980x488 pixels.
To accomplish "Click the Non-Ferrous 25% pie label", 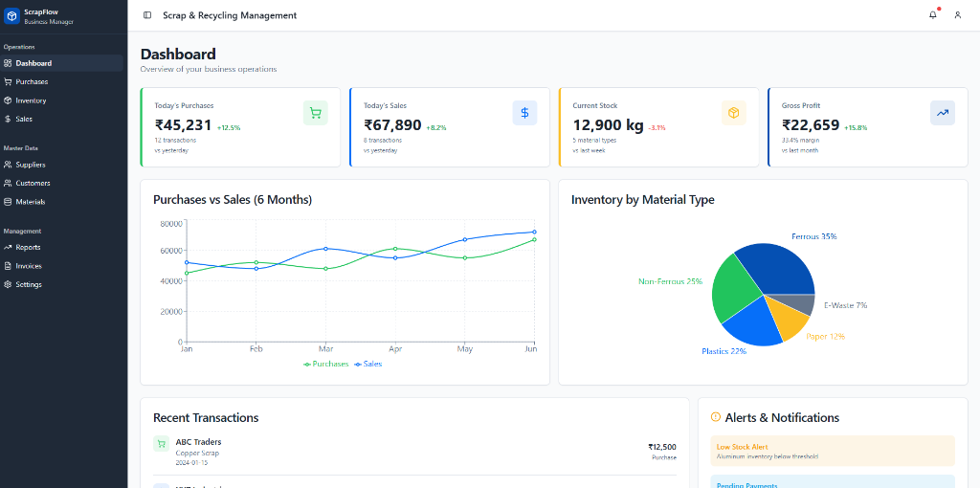I will click(x=670, y=282).
